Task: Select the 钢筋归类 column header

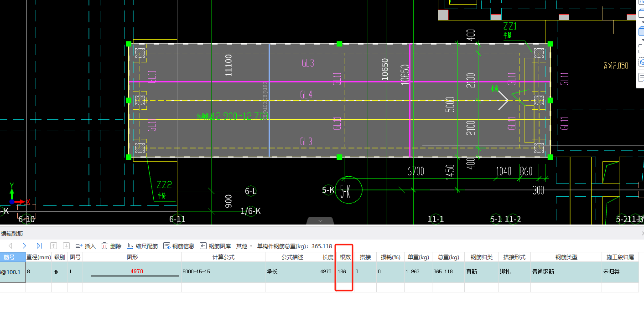Action: [481, 257]
